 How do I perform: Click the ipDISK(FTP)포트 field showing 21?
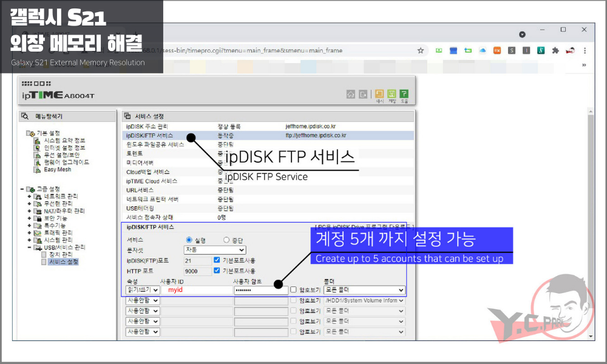click(x=197, y=261)
